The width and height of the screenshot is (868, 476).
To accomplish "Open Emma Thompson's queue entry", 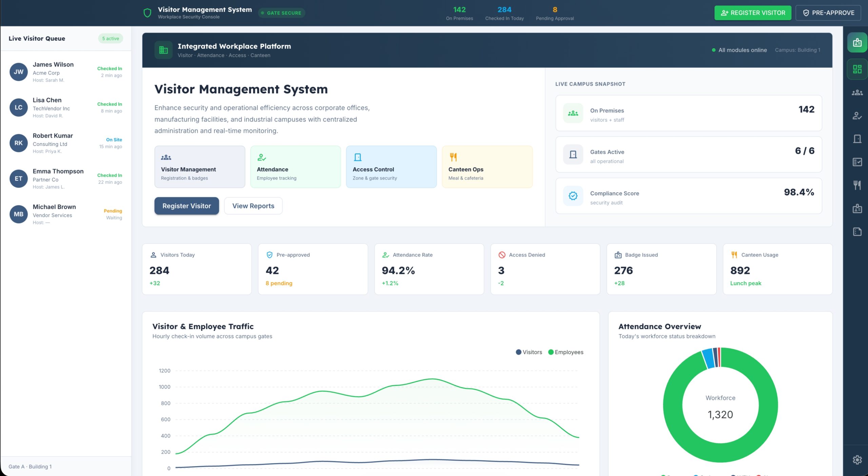I will [66, 179].
